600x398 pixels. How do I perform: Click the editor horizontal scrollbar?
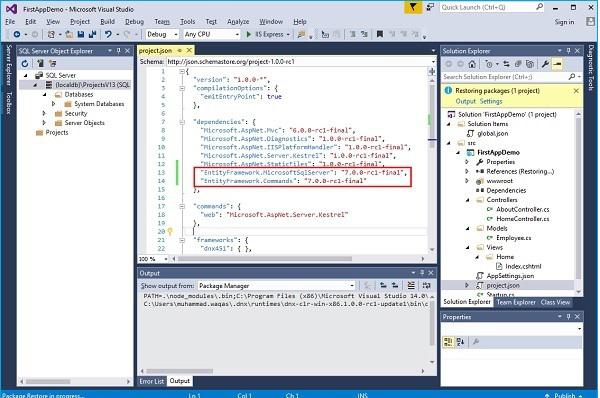point(265,259)
